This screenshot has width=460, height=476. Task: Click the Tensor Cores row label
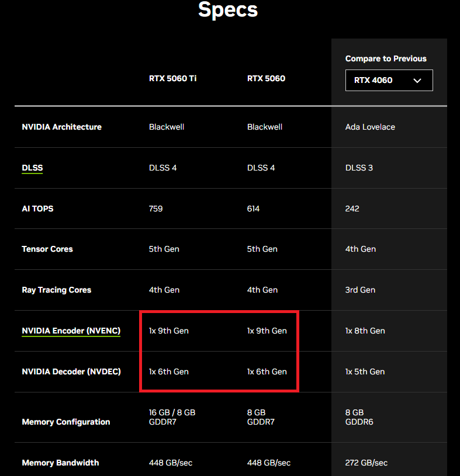47,249
